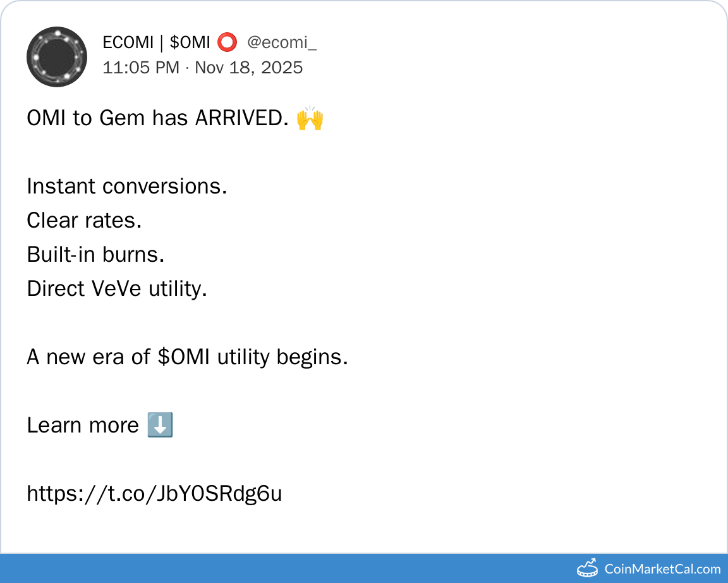728x583 pixels.
Task: Select the "Instant conversions." line
Action: 127,187
